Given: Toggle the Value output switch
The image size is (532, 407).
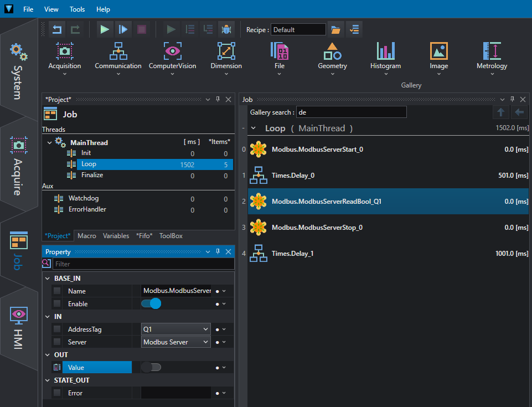Looking at the screenshot, I should coord(151,367).
